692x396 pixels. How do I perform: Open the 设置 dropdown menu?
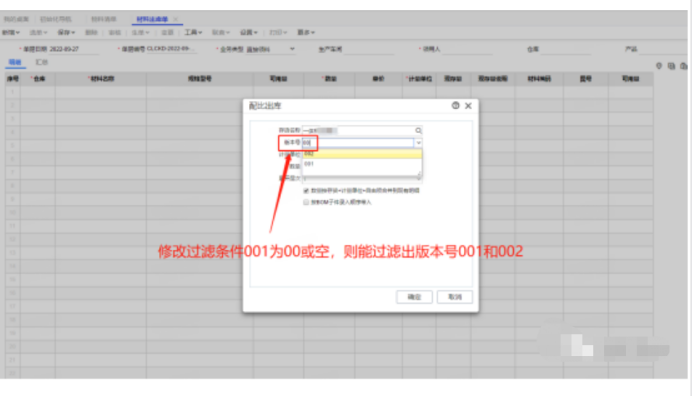pos(248,32)
